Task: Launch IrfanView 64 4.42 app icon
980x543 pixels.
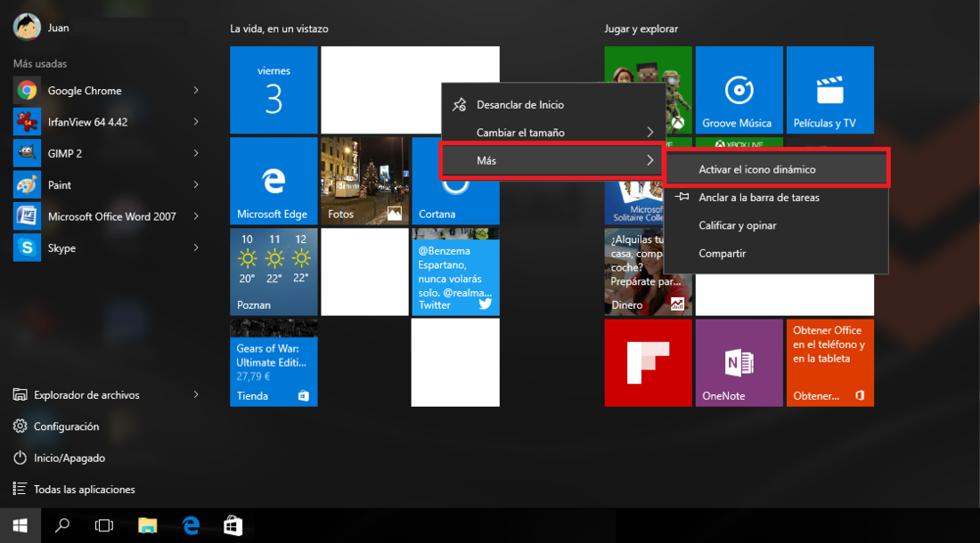Action: tap(27, 122)
